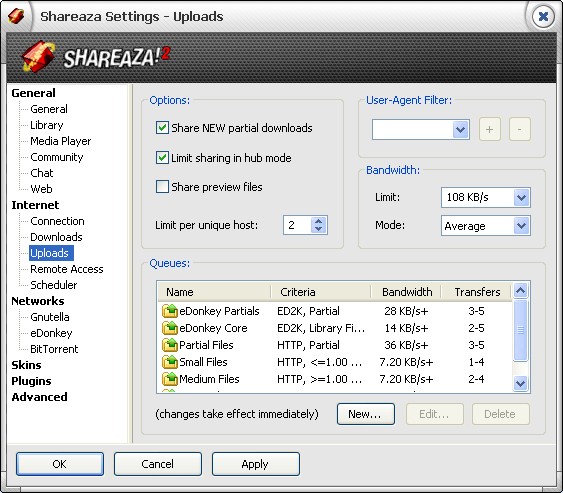Click the Shareaza icon in title bar
The width and height of the screenshot is (563, 493).
coord(17,16)
